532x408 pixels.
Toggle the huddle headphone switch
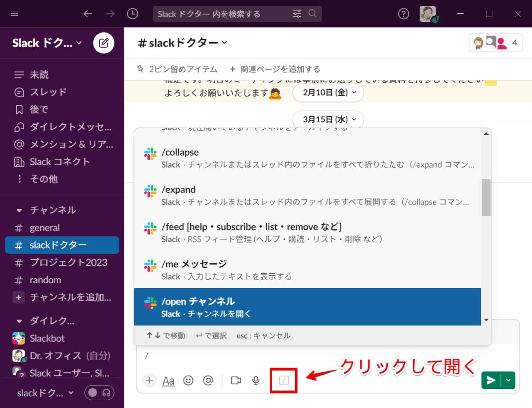[x=99, y=393]
